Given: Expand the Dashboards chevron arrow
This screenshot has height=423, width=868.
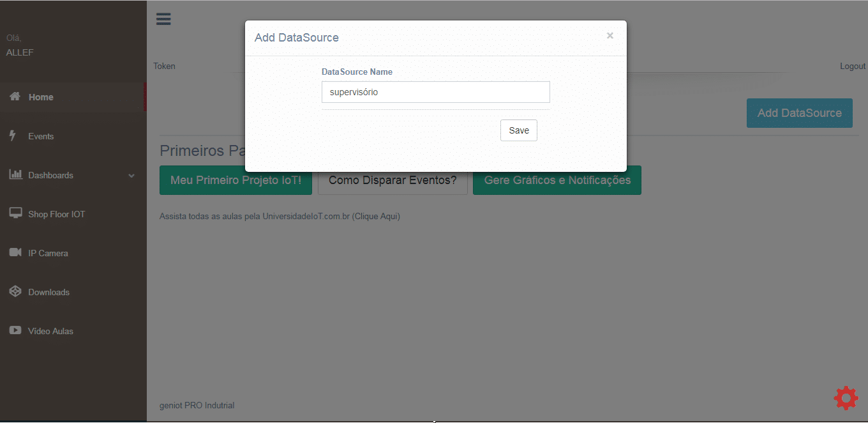Looking at the screenshot, I should pyautogui.click(x=131, y=176).
